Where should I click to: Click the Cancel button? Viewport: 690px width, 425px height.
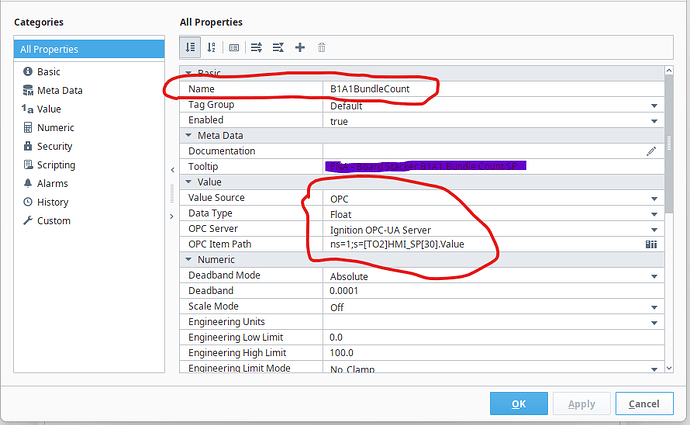click(x=644, y=403)
